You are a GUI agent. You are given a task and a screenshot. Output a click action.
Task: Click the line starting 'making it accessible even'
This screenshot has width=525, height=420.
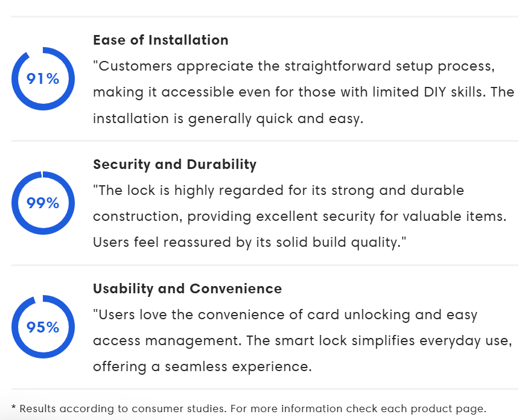(304, 92)
